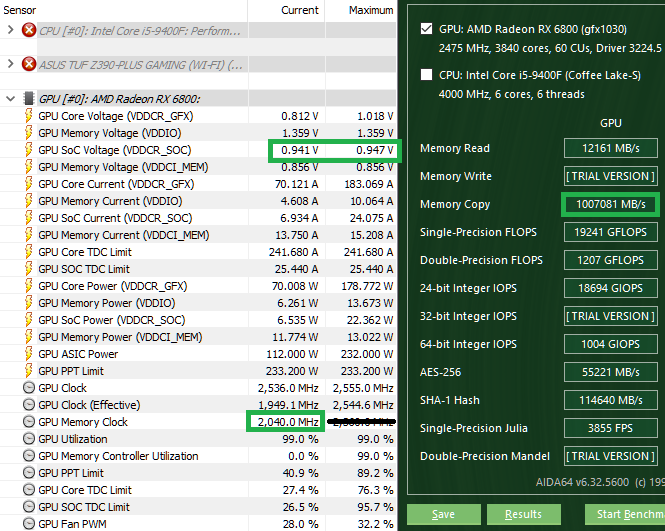
Task: Click lightning icon for GPU SoC Power
Action: [x=28, y=320]
